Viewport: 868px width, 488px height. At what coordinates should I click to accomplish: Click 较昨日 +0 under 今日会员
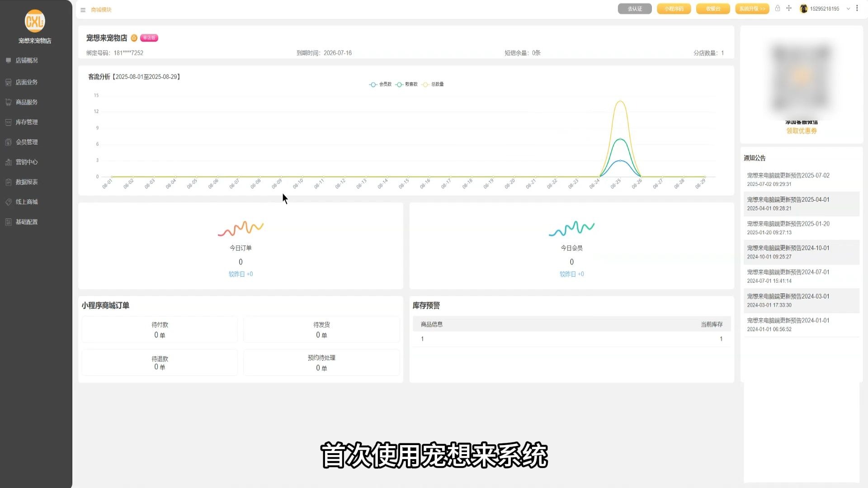pyautogui.click(x=571, y=274)
